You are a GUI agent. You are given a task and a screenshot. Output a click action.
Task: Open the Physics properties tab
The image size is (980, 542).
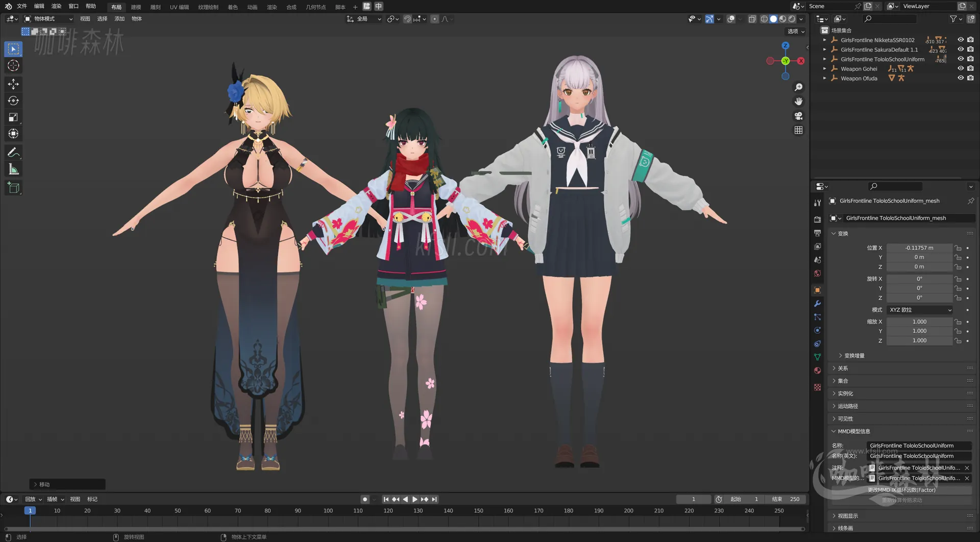817,330
